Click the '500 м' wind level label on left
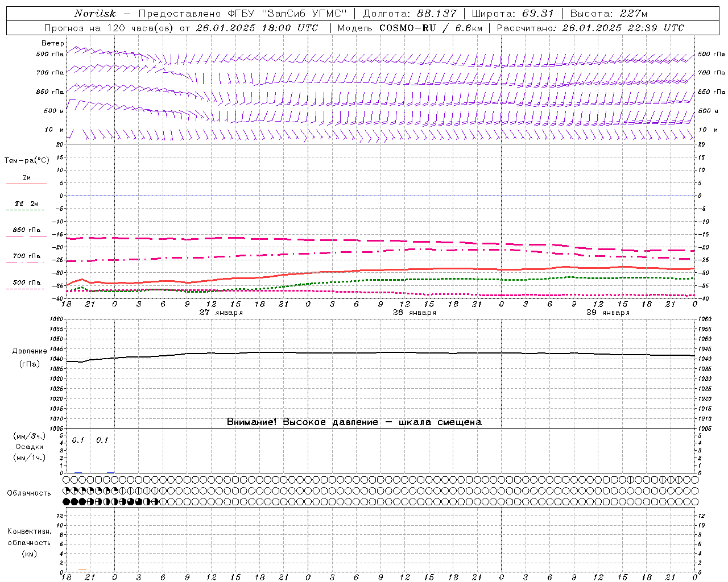Image resolution: width=728 pixels, height=582 pixels. tap(54, 111)
